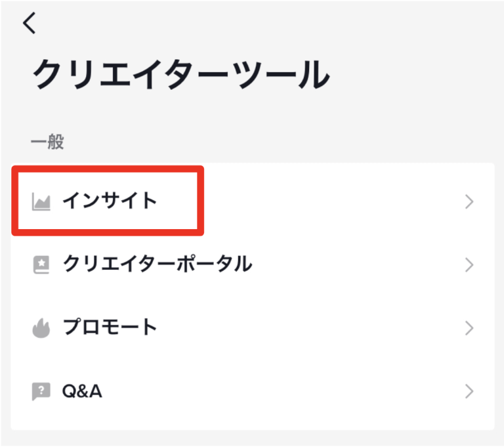Click blank area within the クリエイターポータル row

(354, 265)
